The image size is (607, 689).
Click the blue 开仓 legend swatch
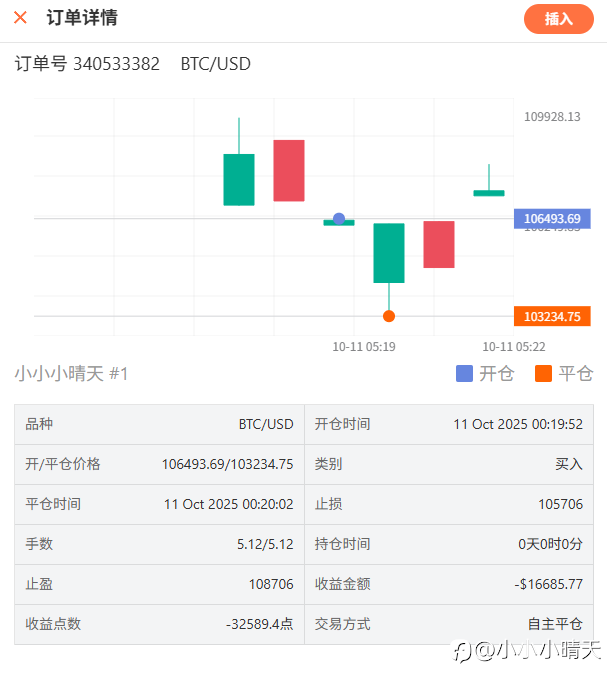[x=464, y=374]
